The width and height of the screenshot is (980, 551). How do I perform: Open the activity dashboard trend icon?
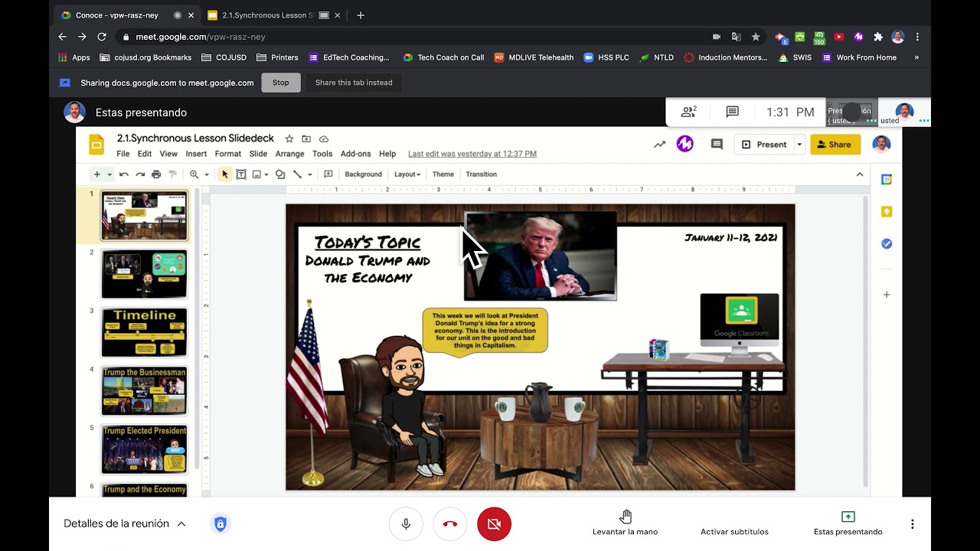click(x=659, y=144)
